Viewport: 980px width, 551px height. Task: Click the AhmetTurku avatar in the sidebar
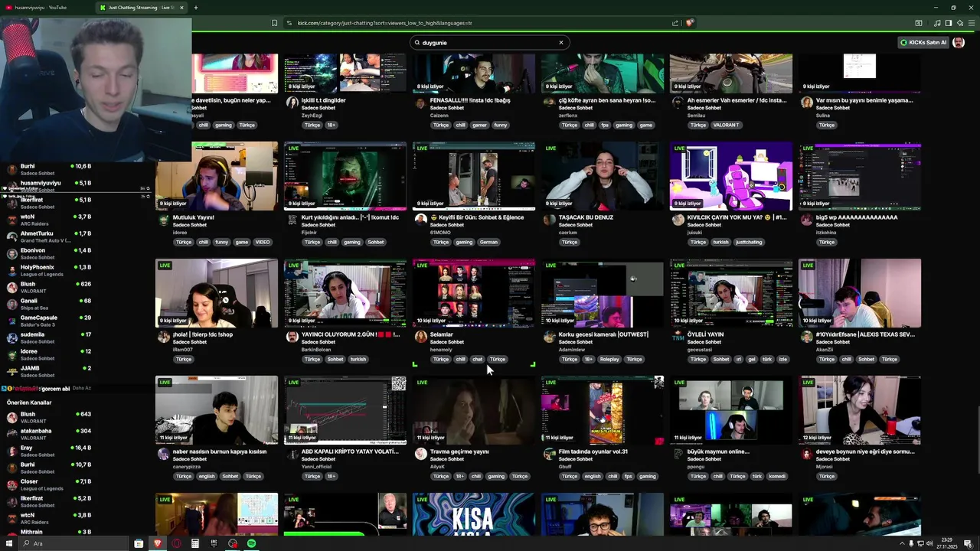coord(11,236)
